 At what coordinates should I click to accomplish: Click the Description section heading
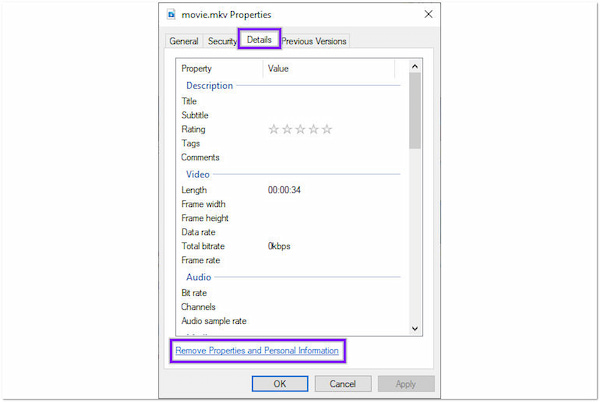pos(210,86)
